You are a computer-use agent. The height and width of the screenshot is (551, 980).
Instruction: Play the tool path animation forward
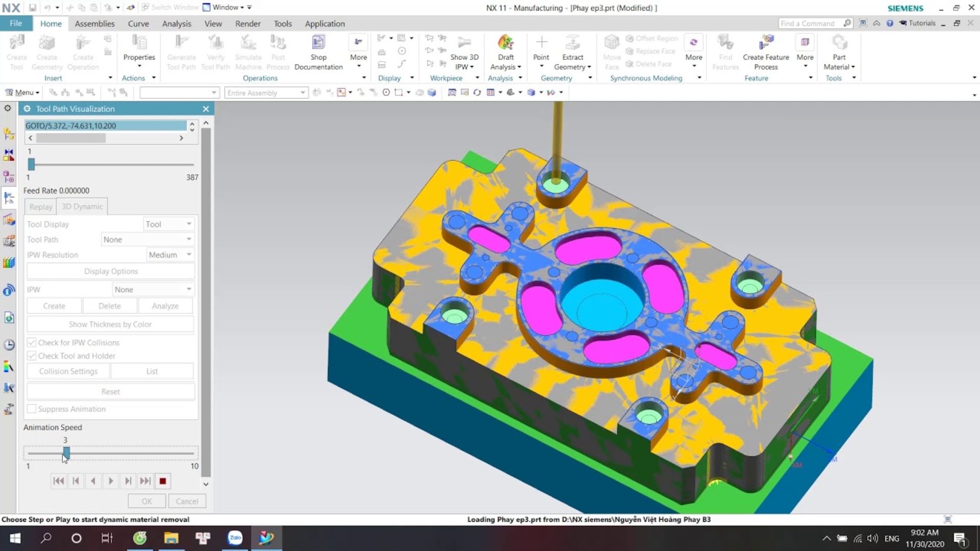[111, 481]
